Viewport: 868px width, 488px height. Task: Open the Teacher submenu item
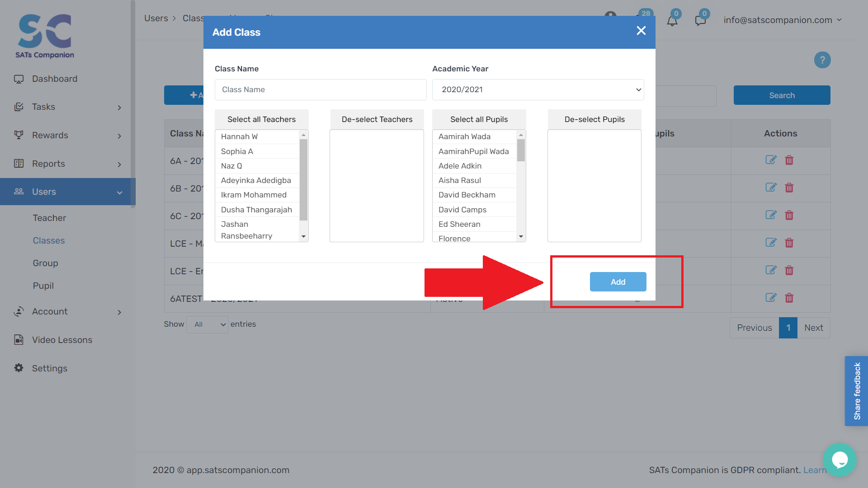pos(49,218)
